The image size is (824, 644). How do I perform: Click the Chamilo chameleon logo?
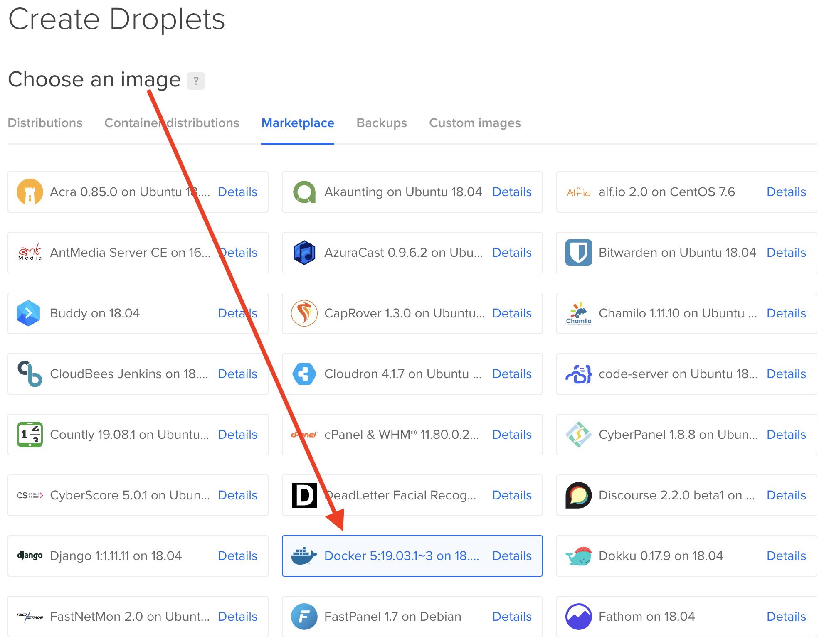pos(579,313)
